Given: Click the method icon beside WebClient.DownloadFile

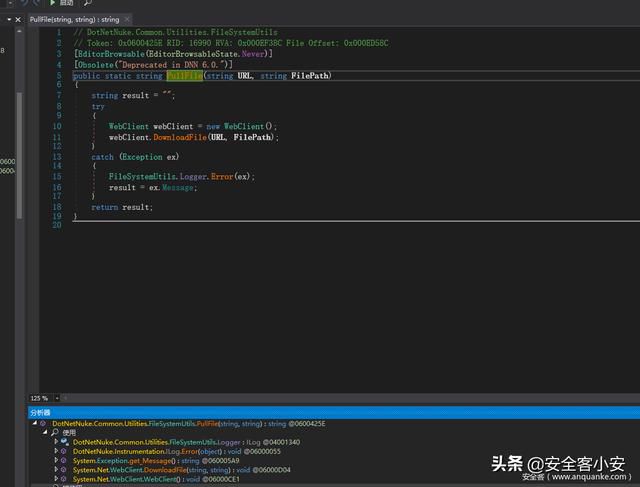Looking at the screenshot, I should [64, 470].
